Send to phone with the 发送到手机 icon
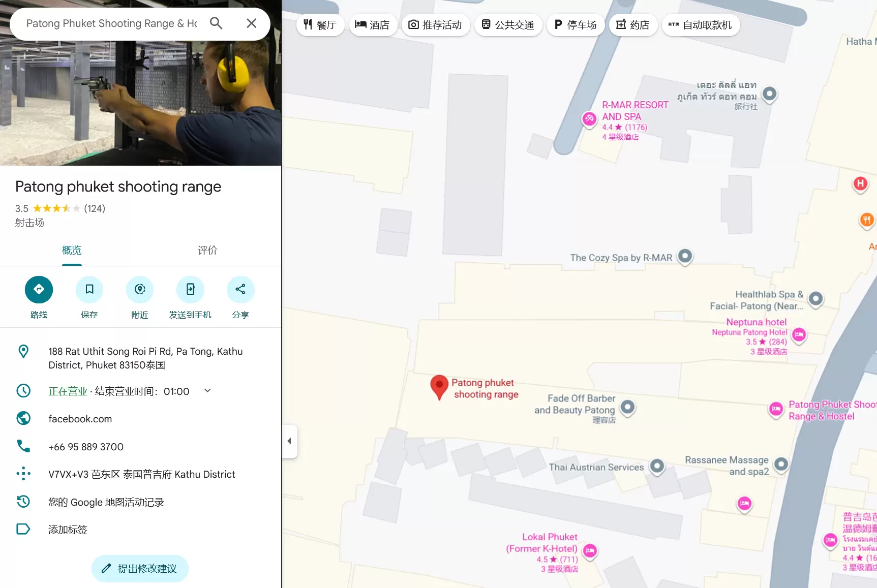The image size is (877, 588). tap(190, 289)
